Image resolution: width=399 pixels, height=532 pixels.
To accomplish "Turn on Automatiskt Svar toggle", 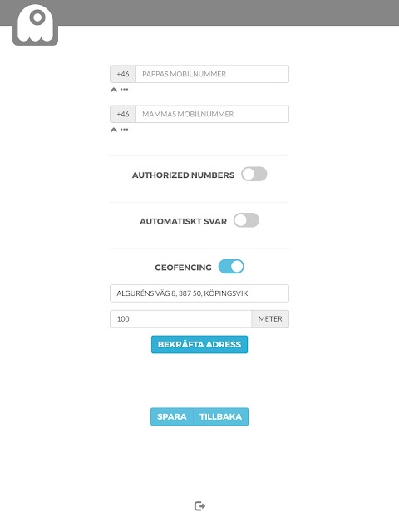I will coord(246,220).
